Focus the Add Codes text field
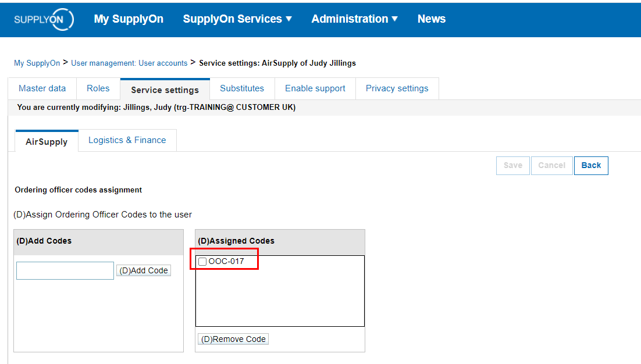 65,270
